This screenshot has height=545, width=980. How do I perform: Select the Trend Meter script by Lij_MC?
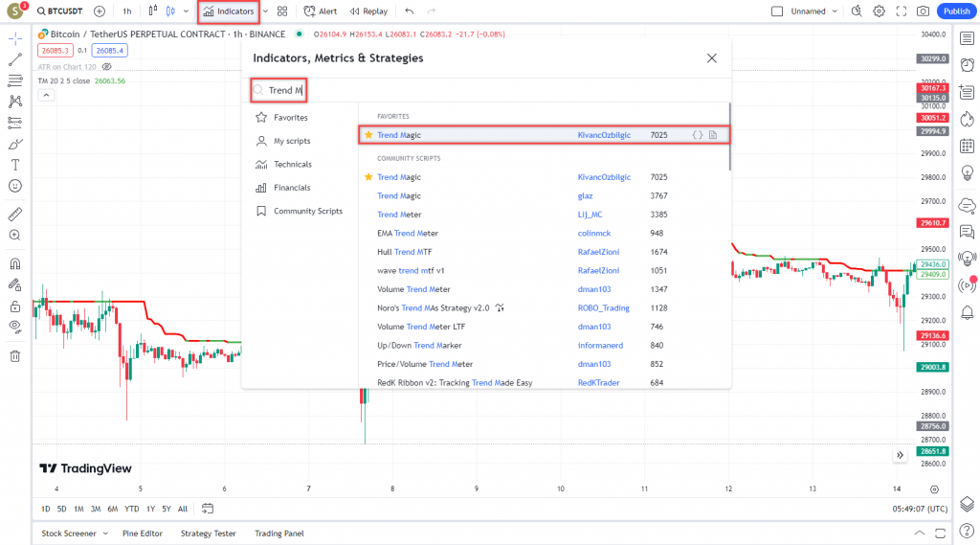pos(544,214)
